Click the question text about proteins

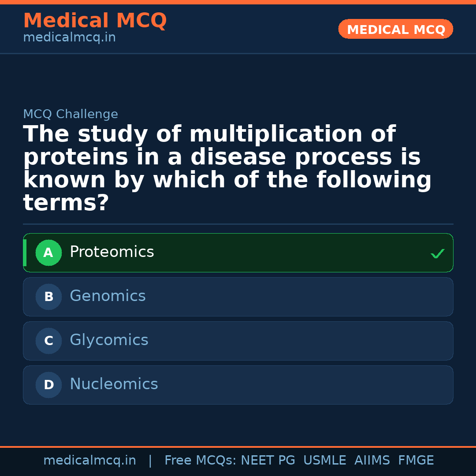tap(227, 169)
